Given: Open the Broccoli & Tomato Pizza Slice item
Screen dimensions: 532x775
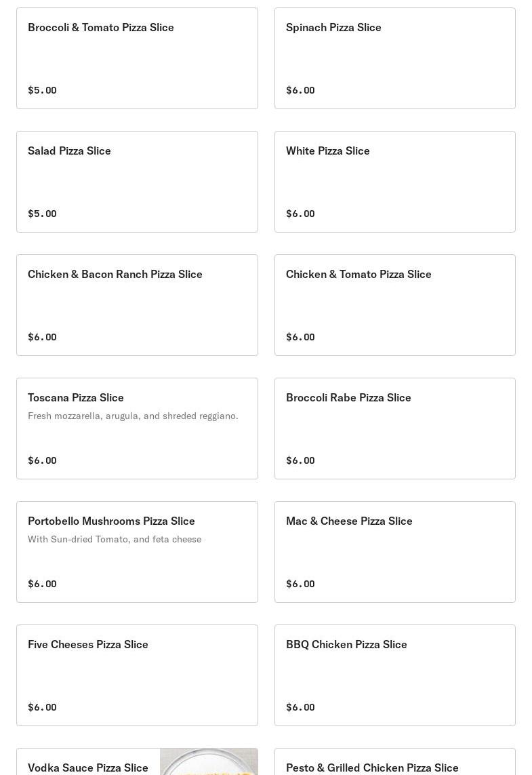Looking at the screenshot, I should pos(137,58).
